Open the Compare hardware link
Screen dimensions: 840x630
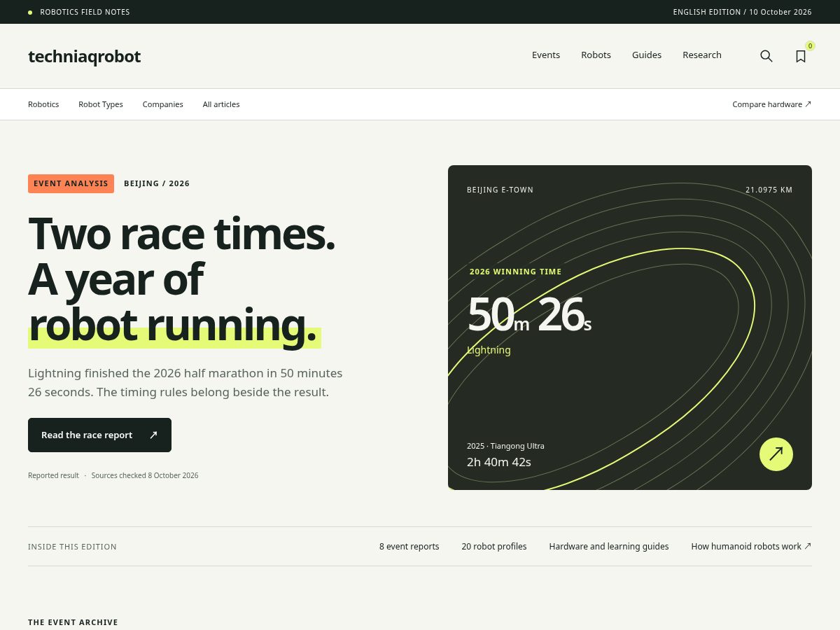(772, 104)
